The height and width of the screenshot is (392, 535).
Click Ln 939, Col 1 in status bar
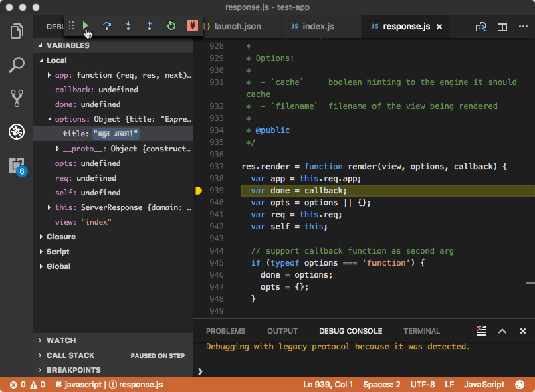coord(328,385)
